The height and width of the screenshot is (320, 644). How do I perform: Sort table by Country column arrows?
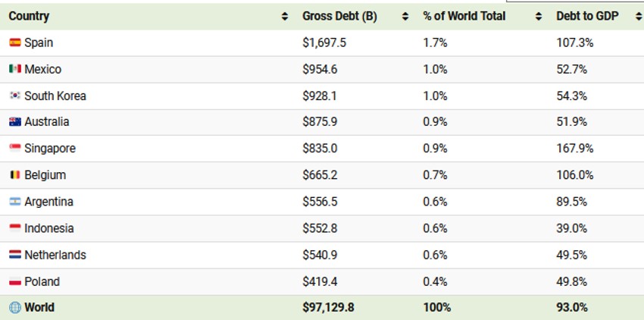[x=285, y=17]
